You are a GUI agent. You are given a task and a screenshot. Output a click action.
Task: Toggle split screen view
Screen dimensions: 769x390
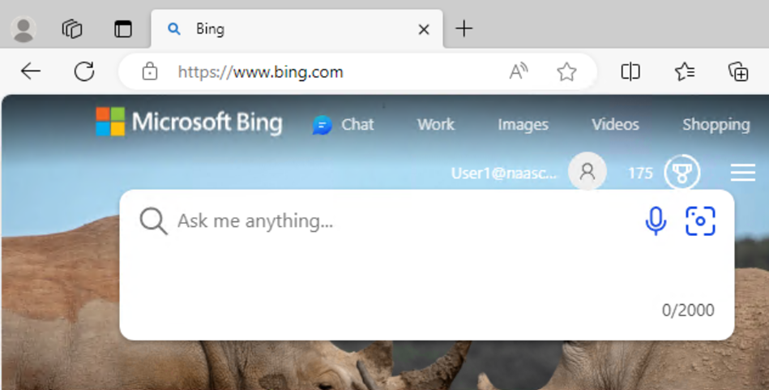tap(630, 72)
